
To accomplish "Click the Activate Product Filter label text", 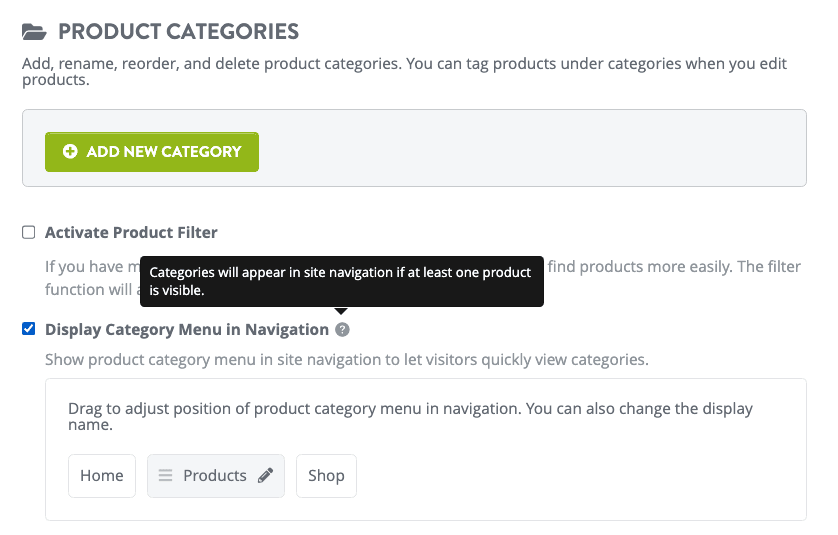I will point(131,233).
